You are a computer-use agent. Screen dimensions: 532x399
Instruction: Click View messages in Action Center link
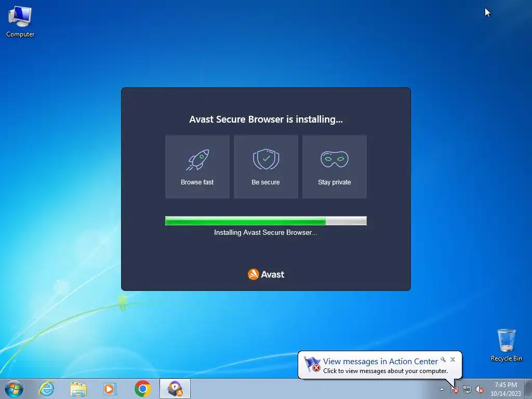click(380, 362)
